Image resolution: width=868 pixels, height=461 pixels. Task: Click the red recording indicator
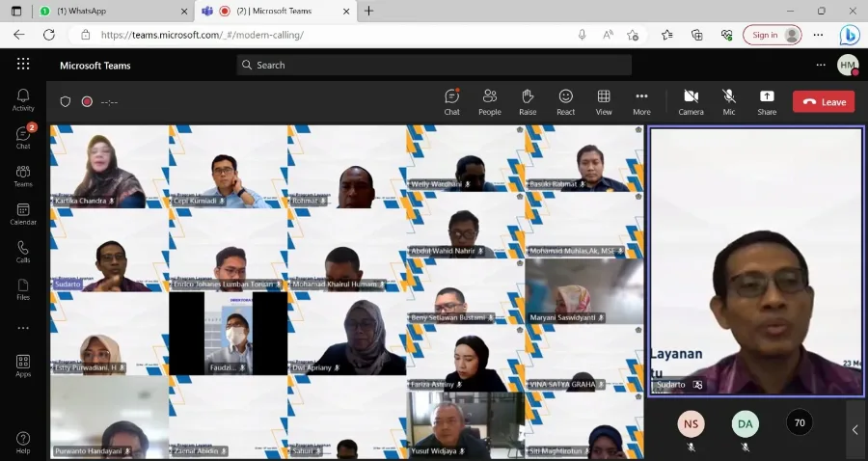click(x=87, y=102)
